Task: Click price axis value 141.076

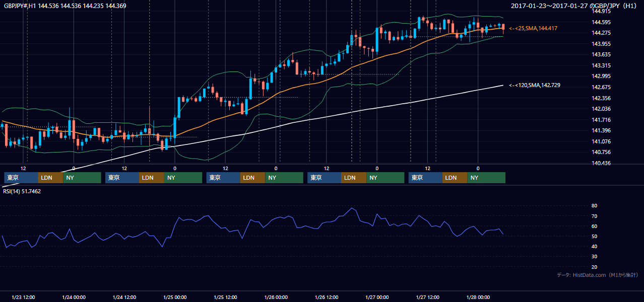Action: 602,142
